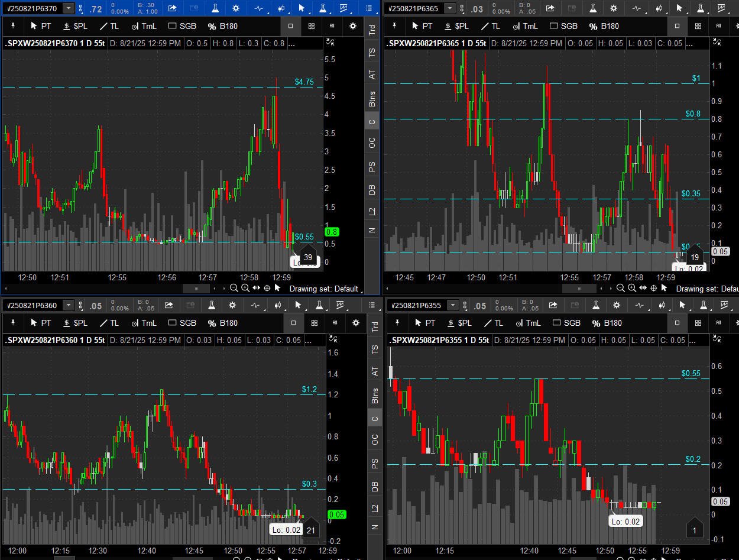Select the TL trendline tool in P6355 chart
Image resolution: width=739 pixels, height=560 pixels.
pyautogui.click(x=492, y=323)
